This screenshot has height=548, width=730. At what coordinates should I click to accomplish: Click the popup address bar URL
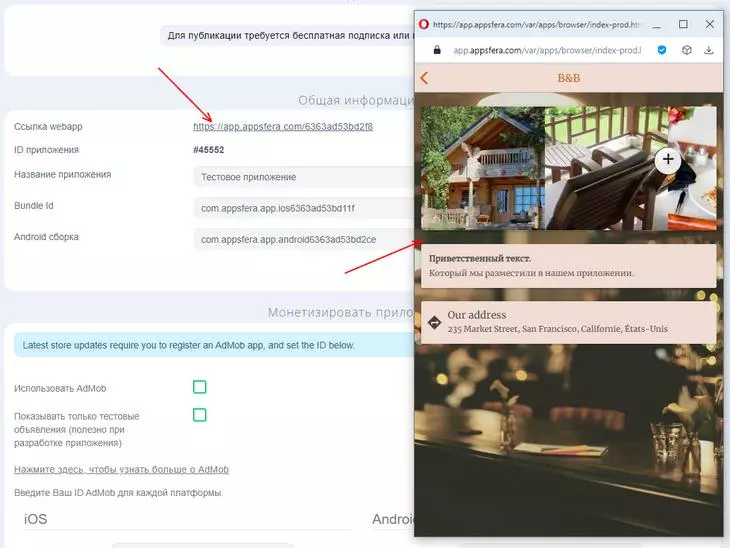coord(547,50)
